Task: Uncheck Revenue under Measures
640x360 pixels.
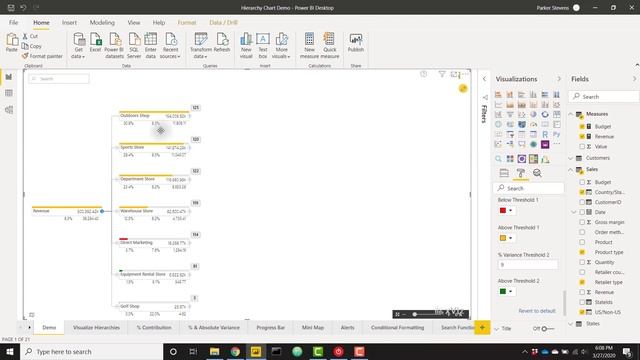Action: click(582, 136)
